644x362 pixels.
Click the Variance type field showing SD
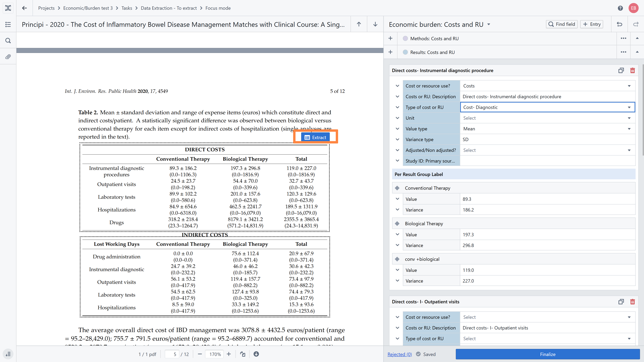(x=547, y=139)
